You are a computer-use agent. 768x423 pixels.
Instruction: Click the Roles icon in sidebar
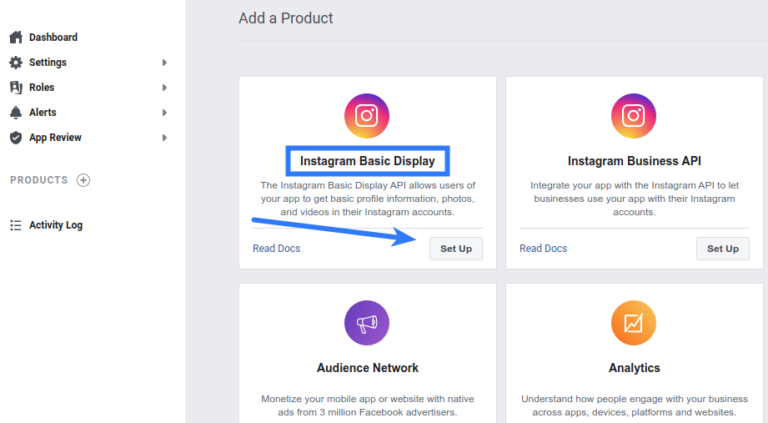coord(15,88)
